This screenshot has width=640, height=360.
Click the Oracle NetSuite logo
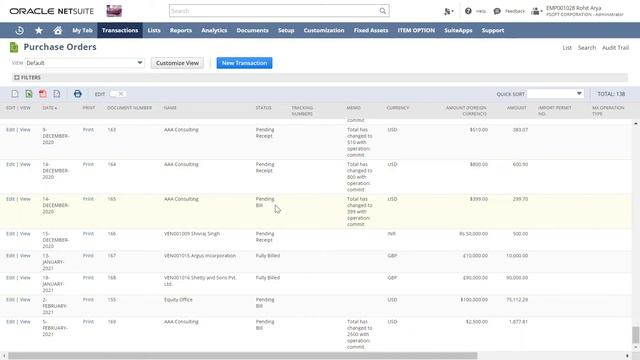(51, 11)
